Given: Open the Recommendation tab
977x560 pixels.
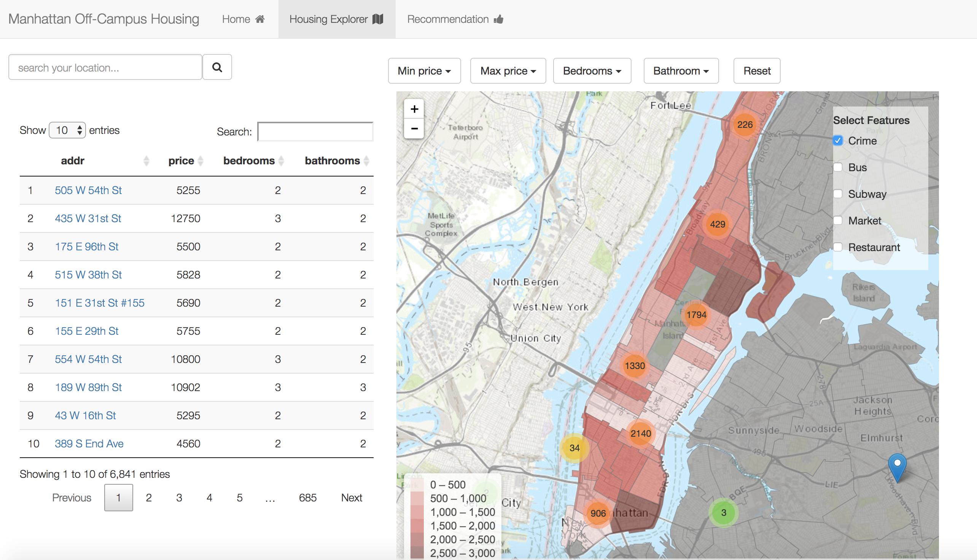Looking at the screenshot, I should point(455,19).
